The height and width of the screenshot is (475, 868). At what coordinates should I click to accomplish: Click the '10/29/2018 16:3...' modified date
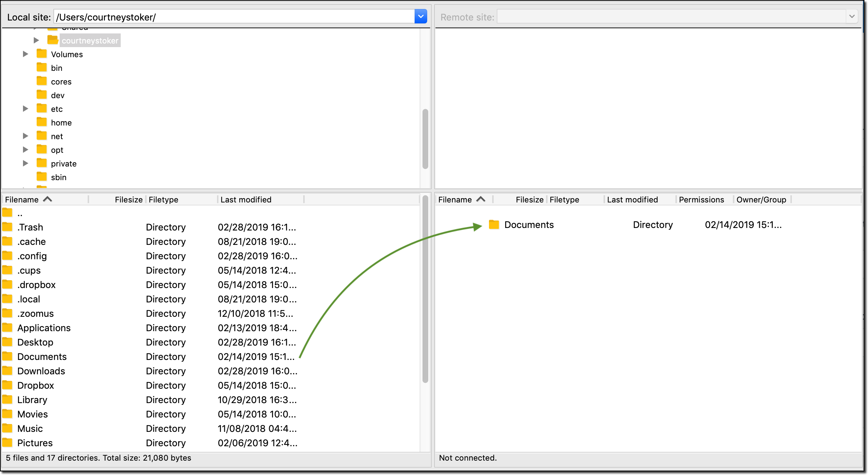click(x=257, y=400)
